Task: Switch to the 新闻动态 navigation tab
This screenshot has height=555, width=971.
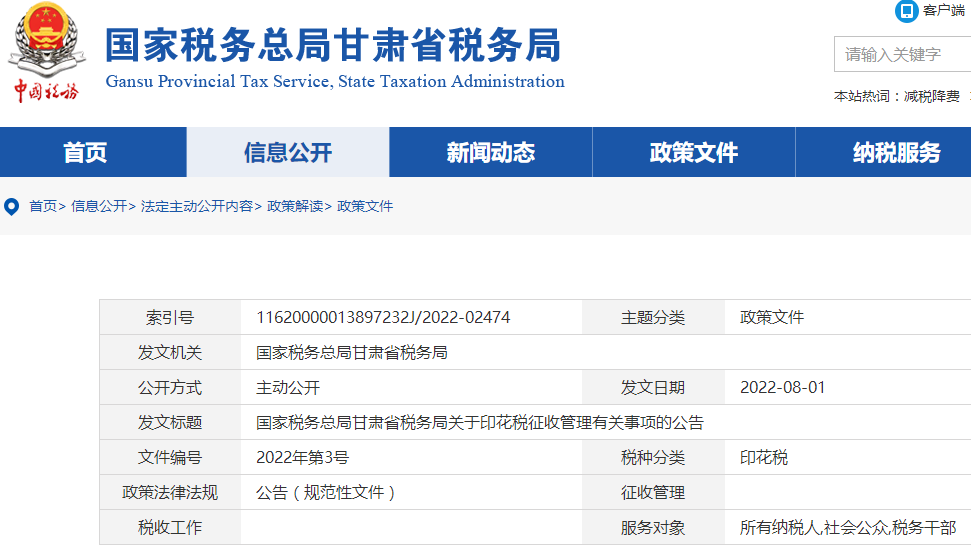Action: point(490,153)
